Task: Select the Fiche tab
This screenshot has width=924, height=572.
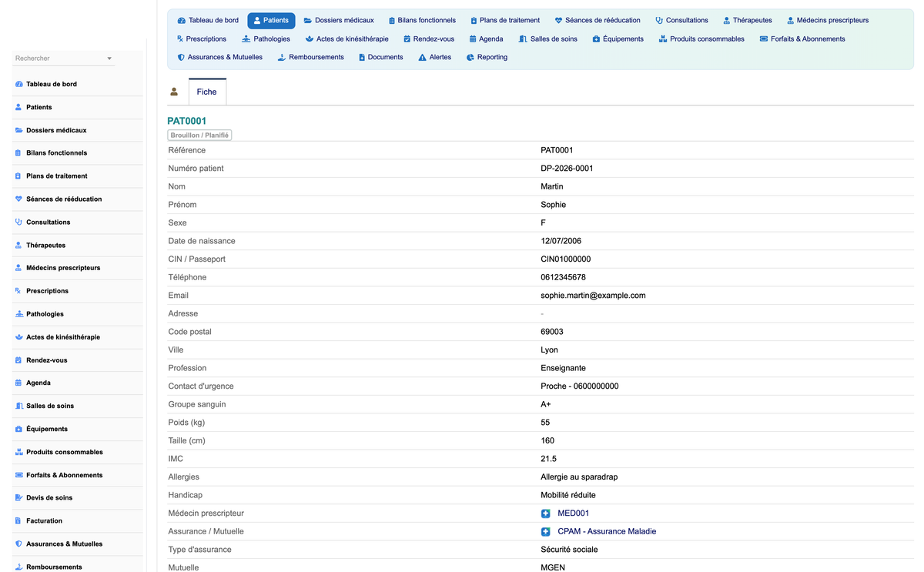Action: tap(207, 92)
